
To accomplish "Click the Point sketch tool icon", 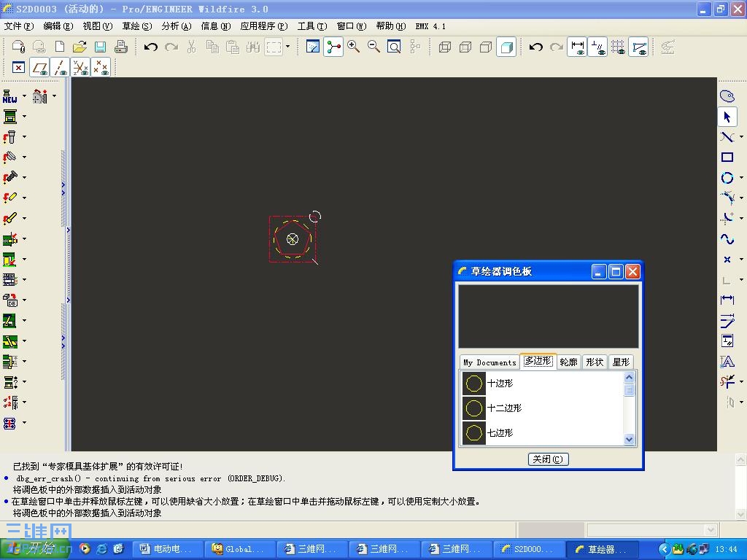I will pyautogui.click(x=727, y=260).
